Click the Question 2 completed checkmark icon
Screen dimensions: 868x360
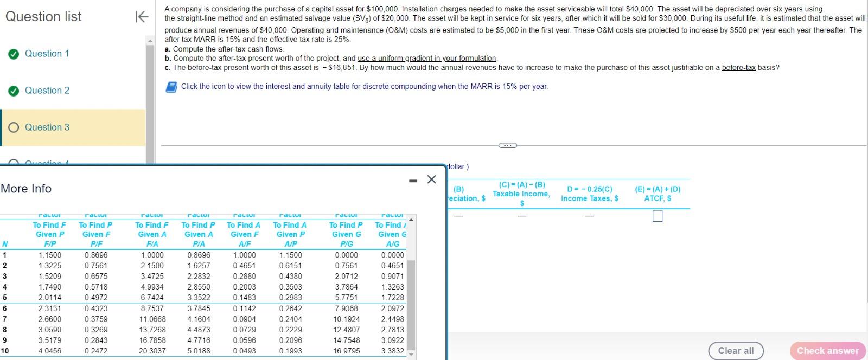[x=14, y=91]
